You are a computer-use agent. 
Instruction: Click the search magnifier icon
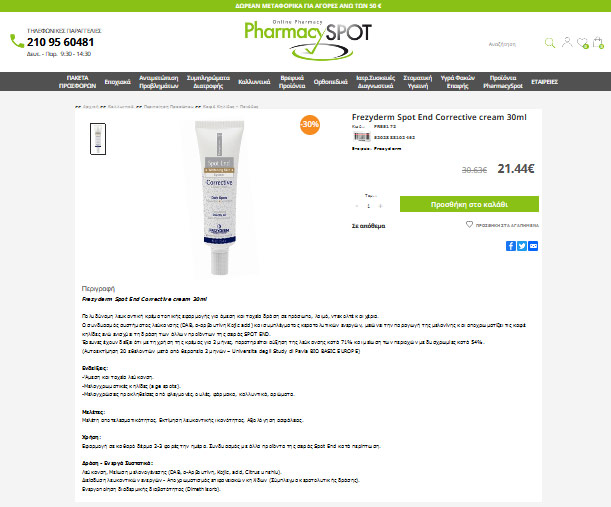[x=550, y=43]
